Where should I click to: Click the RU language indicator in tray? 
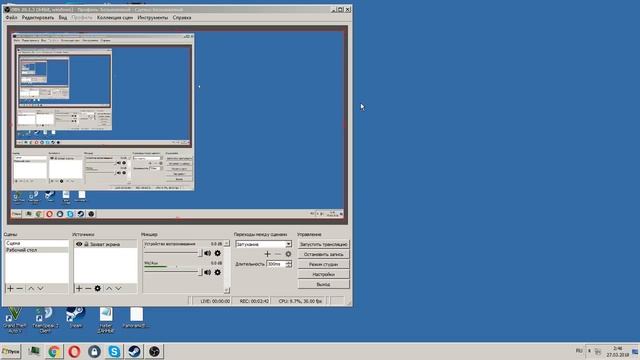pyautogui.click(x=579, y=351)
